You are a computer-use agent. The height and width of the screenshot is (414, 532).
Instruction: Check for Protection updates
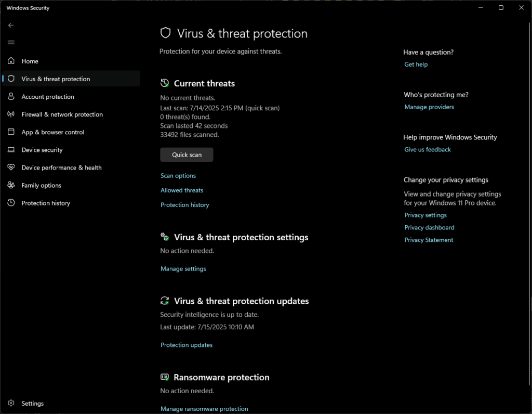click(186, 344)
